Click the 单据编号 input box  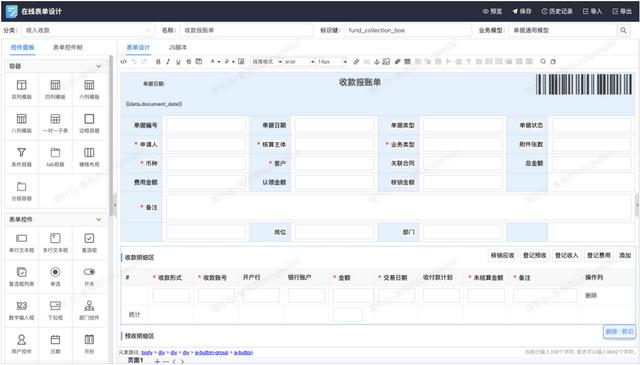206,125
